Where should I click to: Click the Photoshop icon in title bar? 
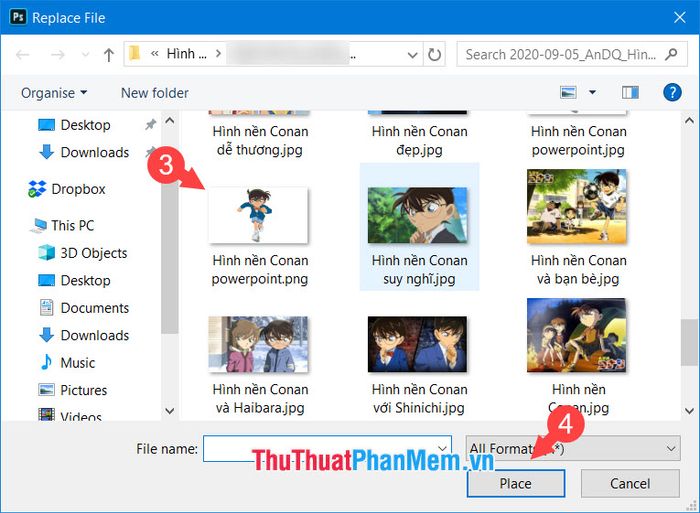coord(17,17)
